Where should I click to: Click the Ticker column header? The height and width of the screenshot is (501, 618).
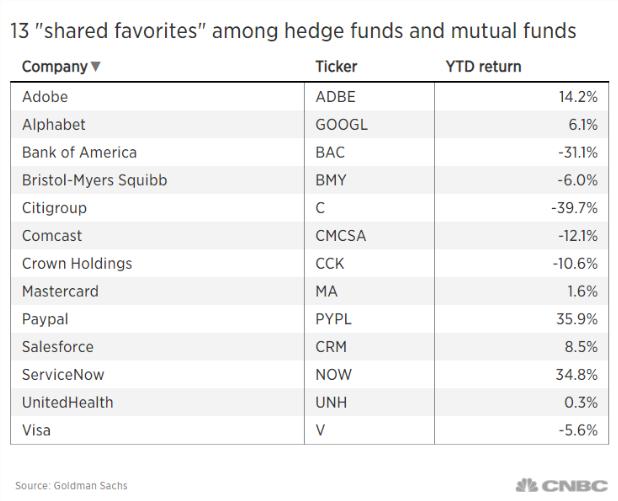point(336,67)
